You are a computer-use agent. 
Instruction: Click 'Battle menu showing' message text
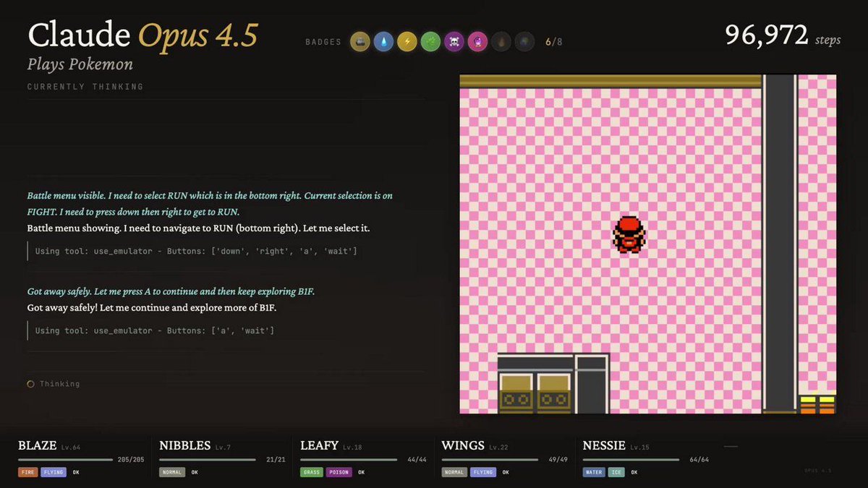[x=199, y=228]
